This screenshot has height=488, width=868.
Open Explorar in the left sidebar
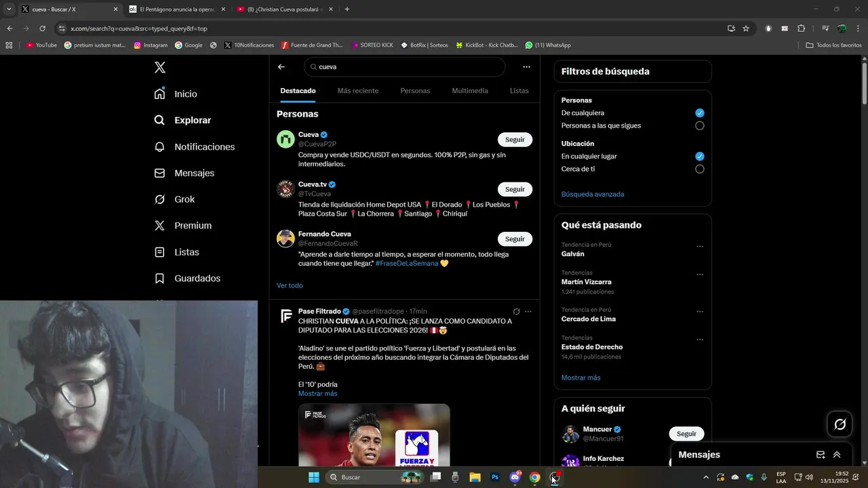point(182,120)
